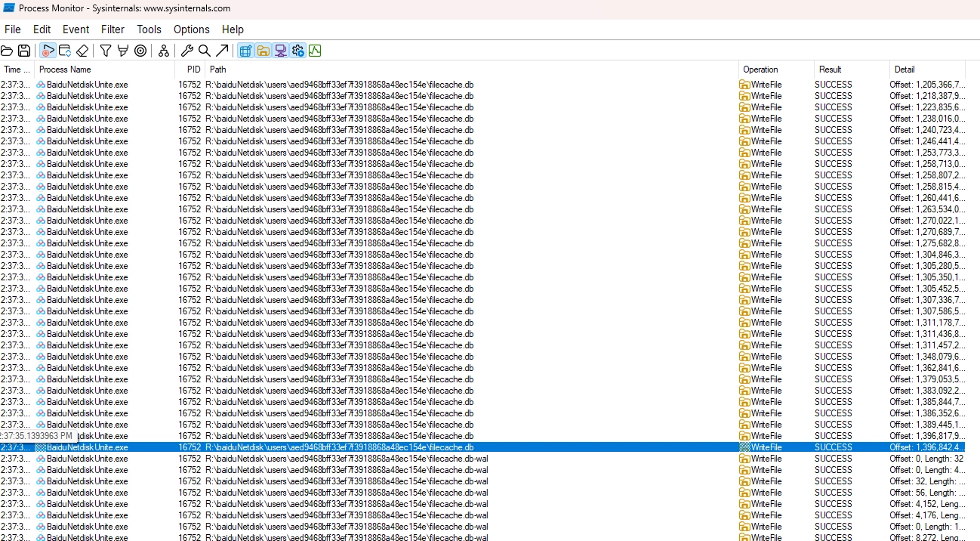Screen dimensions: 980x541
Task: Click the Jump To arrow icon
Action: (x=222, y=51)
